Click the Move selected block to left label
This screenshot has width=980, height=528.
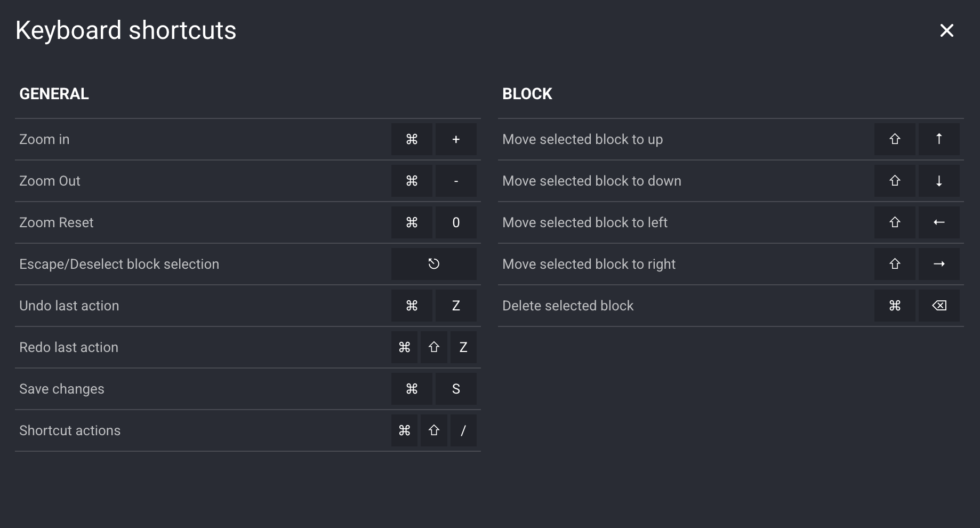click(x=585, y=222)
